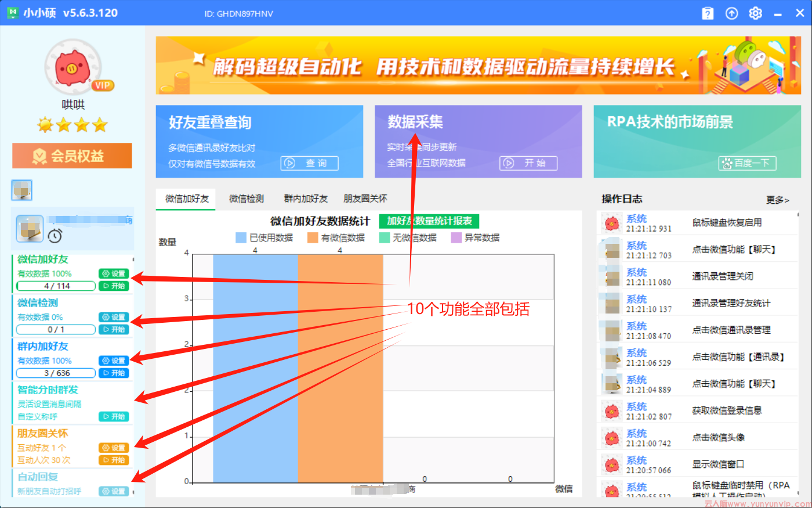The width and height of the screenshot is (812, 508).
Task: Switch to the 朋友圈关怀 statistics tab
Action: click(365, 199)
